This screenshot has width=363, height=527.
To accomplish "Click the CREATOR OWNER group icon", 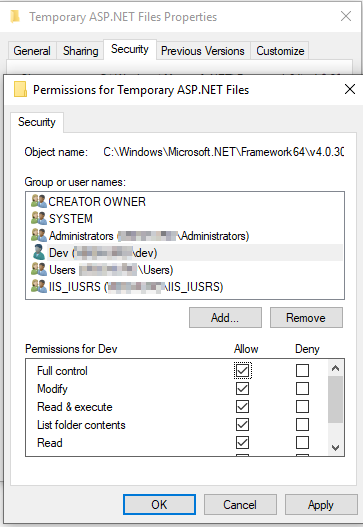I will pyautogui.click(x=39, y=201).
